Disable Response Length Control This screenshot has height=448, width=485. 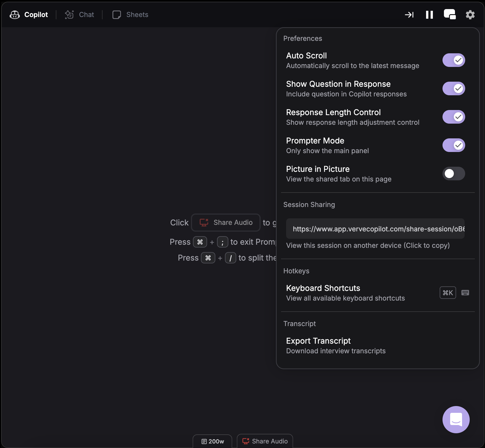453,117
